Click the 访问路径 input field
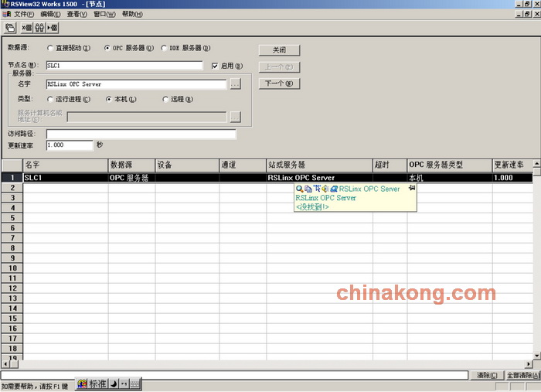Image resolution: width=541 pixels, height=392 pixels. click(x=141, y=134)
